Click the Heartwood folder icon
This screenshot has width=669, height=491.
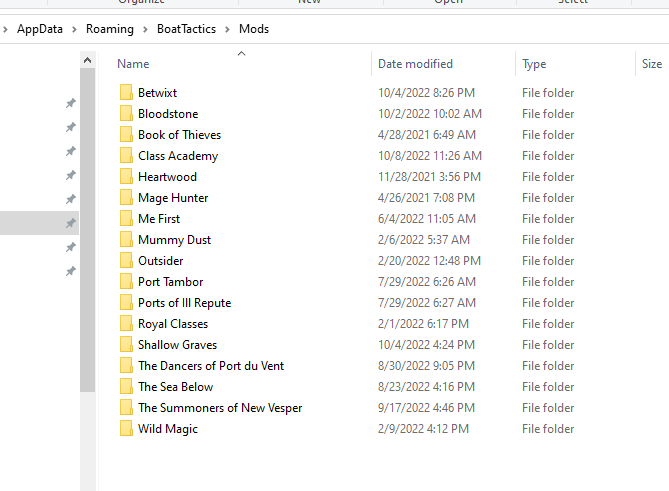[126, 176]
